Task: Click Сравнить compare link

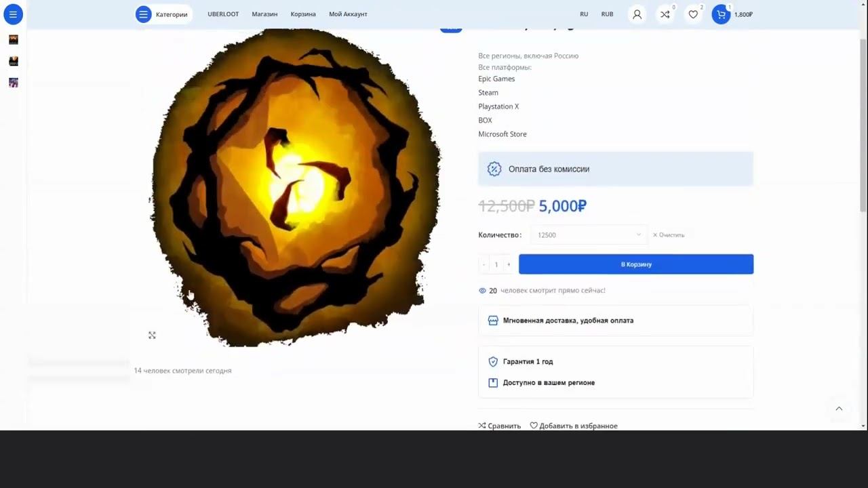Action: click(x=500, y=426)
